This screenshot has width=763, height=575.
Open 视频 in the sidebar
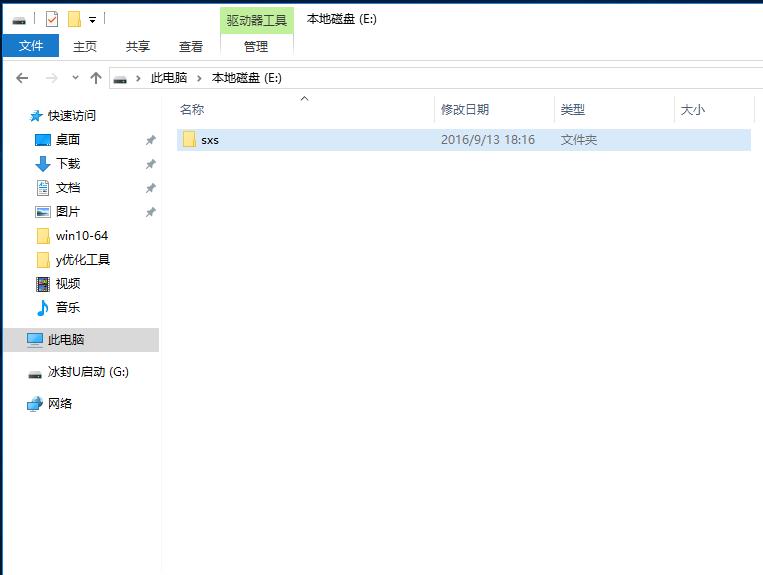(68, 284)
